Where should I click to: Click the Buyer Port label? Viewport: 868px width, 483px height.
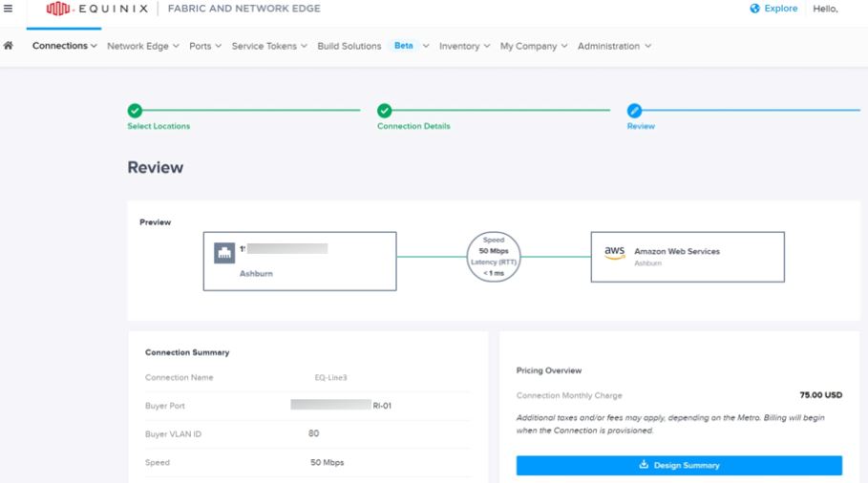point(165,406)
